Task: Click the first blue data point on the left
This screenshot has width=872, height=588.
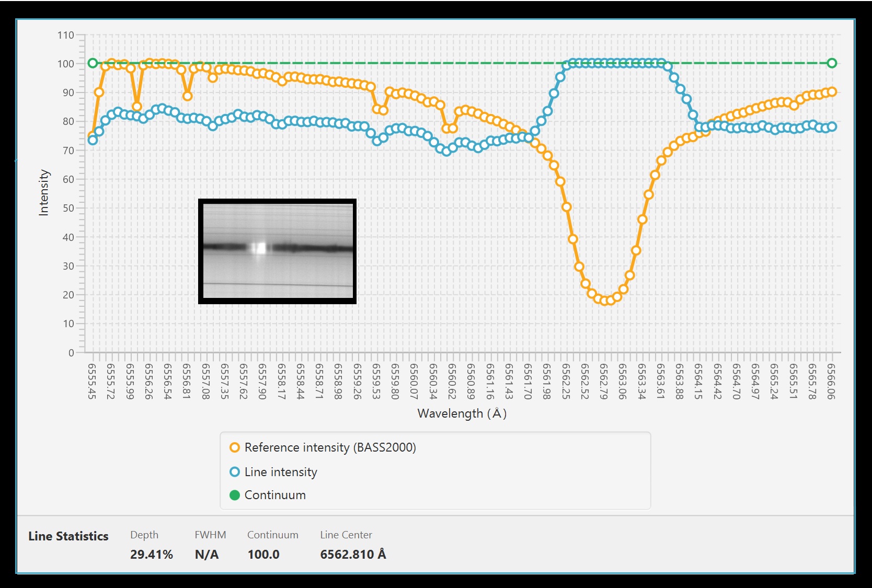Action: (x=93, y=140)
